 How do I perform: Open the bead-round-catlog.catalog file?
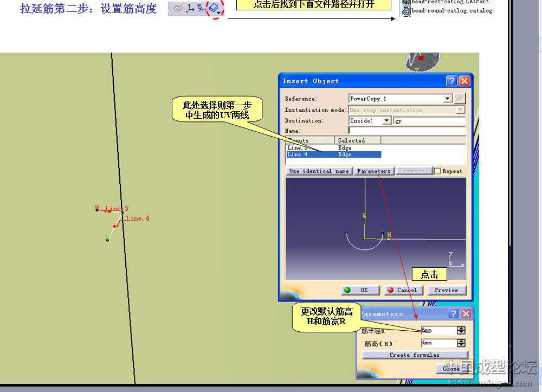pyautogui.click(x=451, y=10)
